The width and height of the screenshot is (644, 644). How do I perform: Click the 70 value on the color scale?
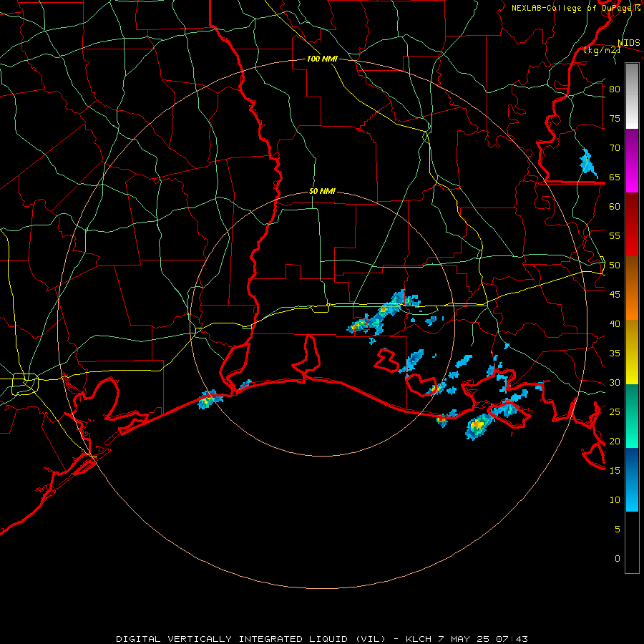point(615,148)
